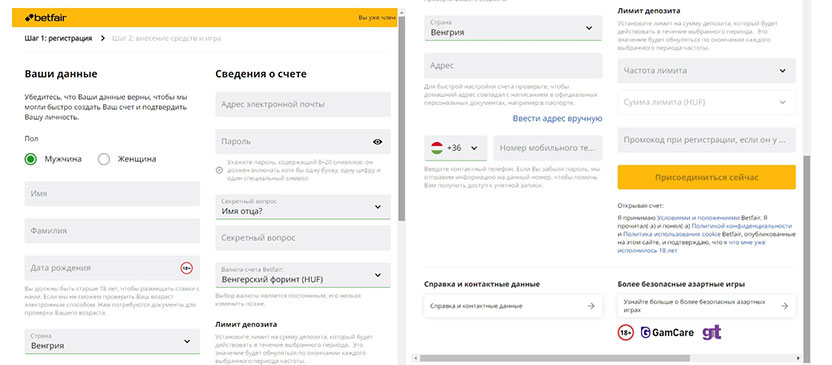Click the Вы уже член link in header

click(x=377, y=18)
